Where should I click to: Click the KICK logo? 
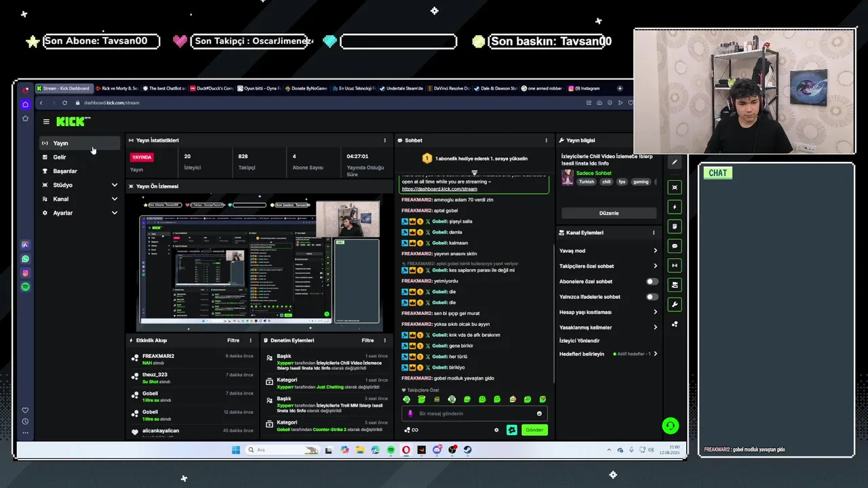click(x=73, y=121)
